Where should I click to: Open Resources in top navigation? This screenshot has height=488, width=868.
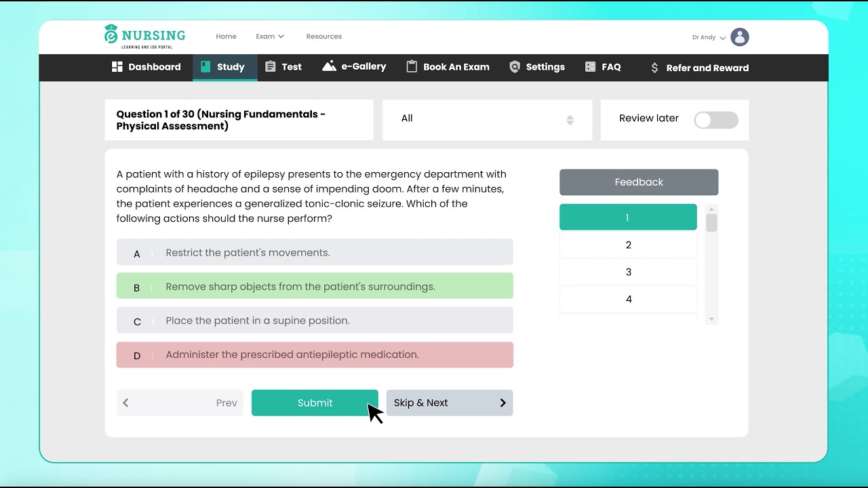pyautogui.click(x=324, y=37)
